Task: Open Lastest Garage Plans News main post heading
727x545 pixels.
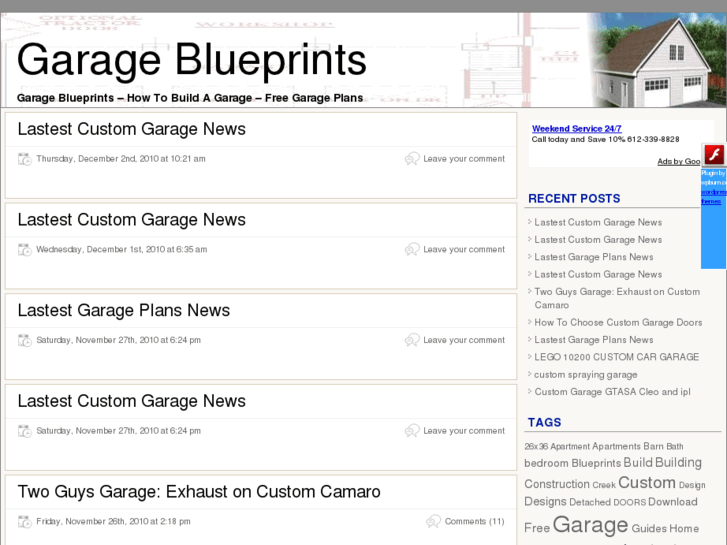Action: (124, 310)
